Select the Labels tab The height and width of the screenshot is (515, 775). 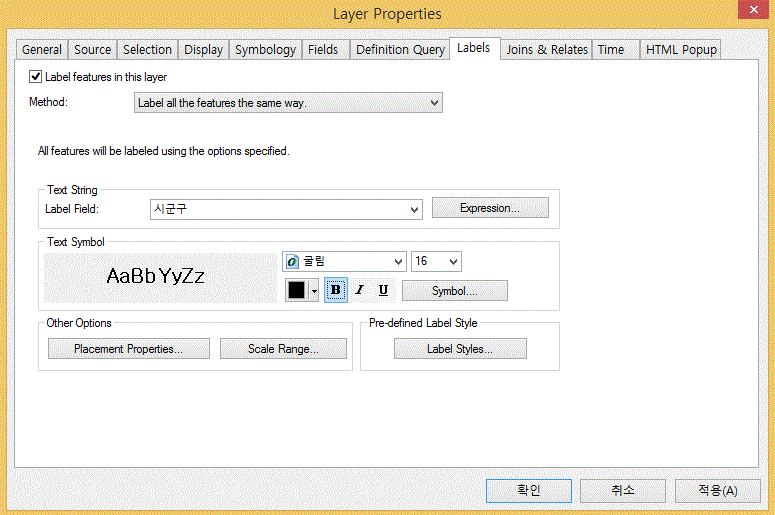click(474, 48)
